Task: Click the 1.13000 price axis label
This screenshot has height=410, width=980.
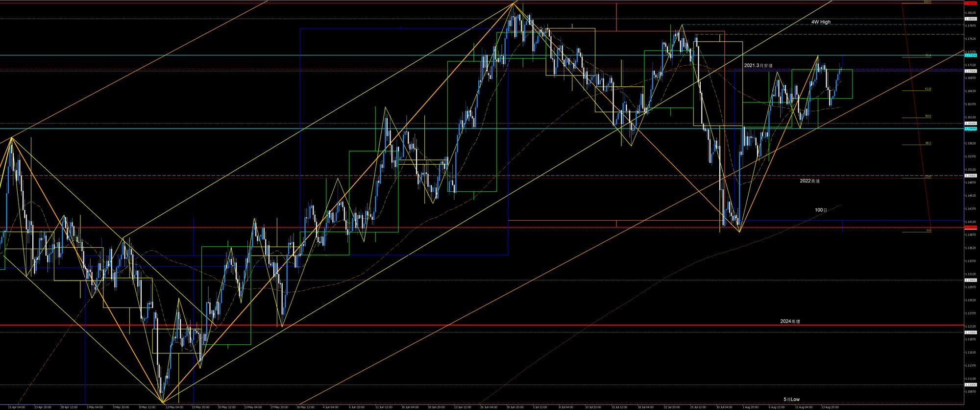Action: pyautogui.click(x=970, y=280)
